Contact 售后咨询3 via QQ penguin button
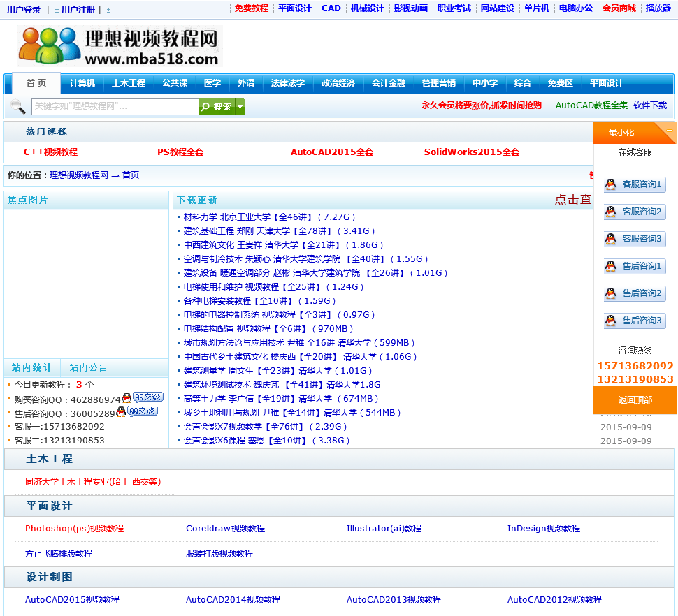Viewport: 678px width, 616px height. click(635, 321)
